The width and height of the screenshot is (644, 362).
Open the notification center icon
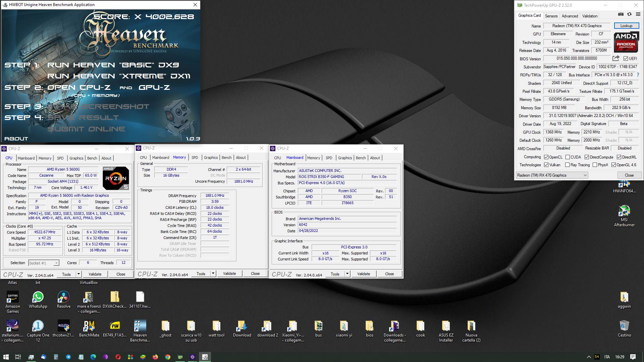(633, 357)
